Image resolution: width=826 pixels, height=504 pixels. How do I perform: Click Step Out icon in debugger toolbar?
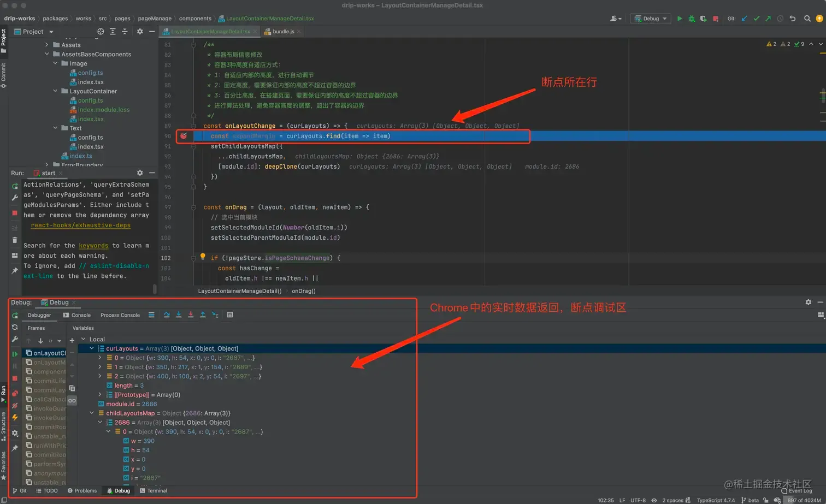click(203, 315)
